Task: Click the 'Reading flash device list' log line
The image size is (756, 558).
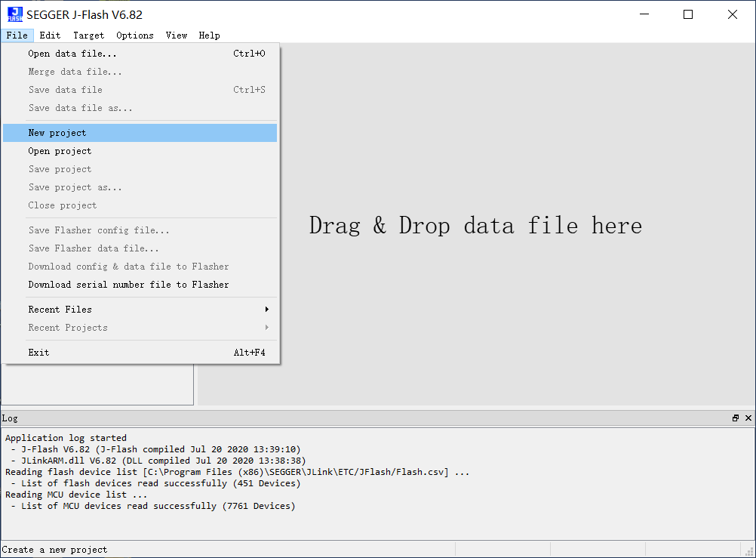Action: coord(237,472)
